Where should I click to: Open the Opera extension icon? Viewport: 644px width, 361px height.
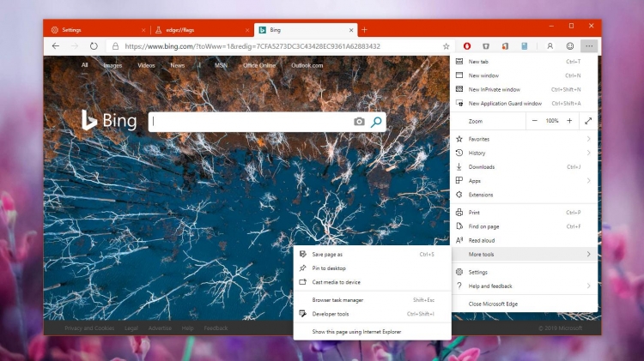tap(467, 46)
